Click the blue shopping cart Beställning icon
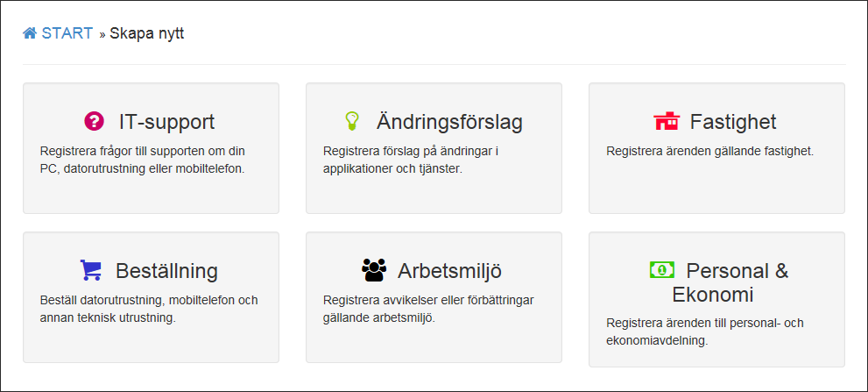868x392 pixels. point(90,269)
